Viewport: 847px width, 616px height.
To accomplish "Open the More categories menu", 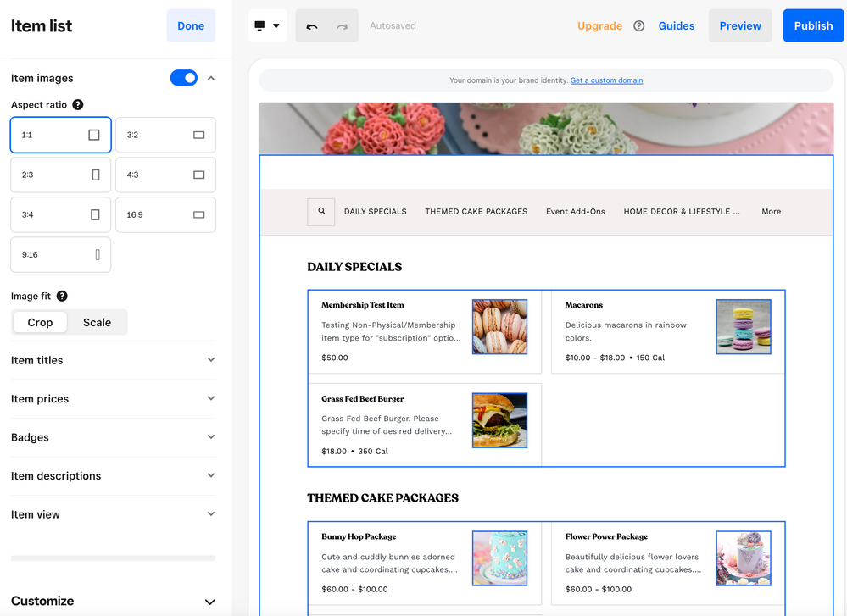I will pos(771,212).
